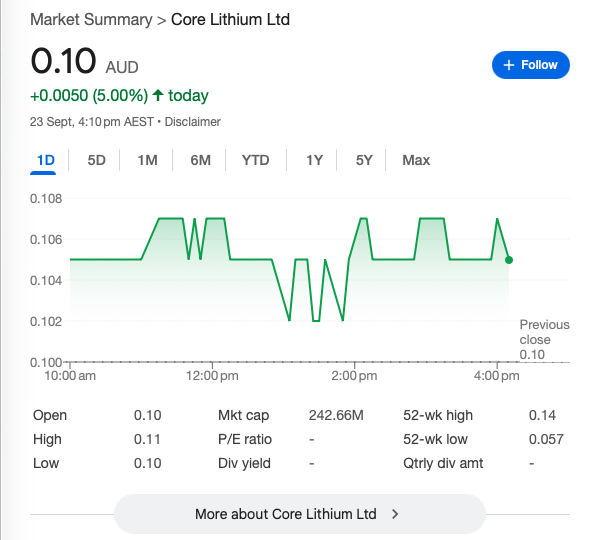
Task: Click the 23 Sept, 4:10 pm AEST timestamp
Action: (92, 122)
